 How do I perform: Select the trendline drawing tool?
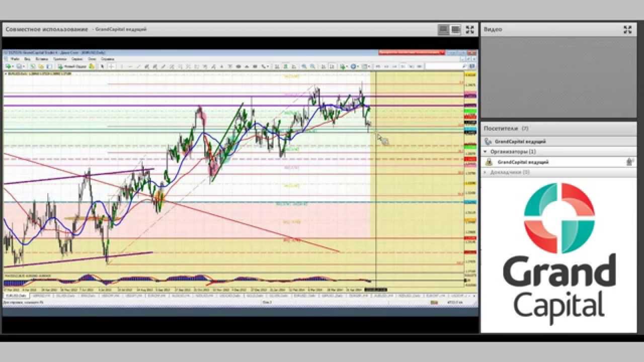point(139,66)
